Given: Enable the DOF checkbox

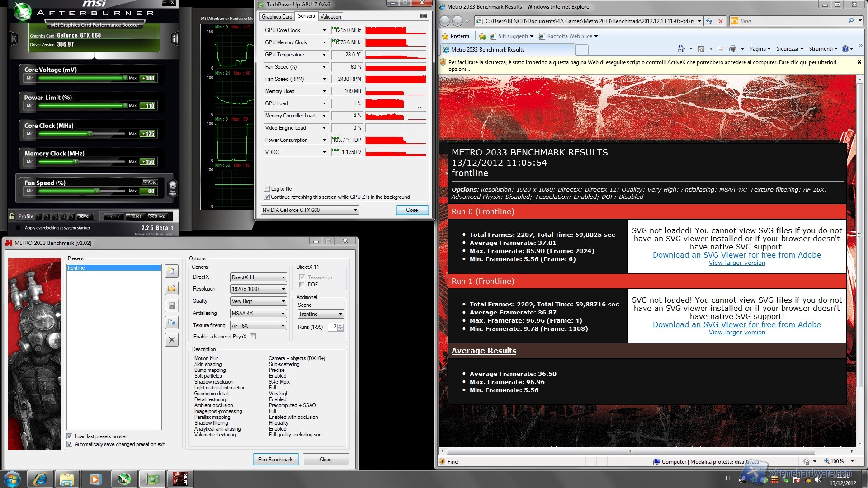Looking at the screenshot, I should [x=302, y=285].
